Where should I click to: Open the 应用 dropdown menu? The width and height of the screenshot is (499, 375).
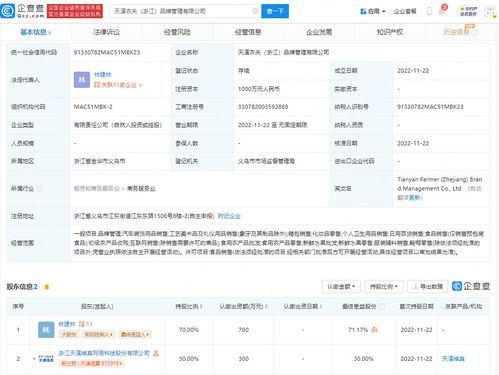pos(373,11)
